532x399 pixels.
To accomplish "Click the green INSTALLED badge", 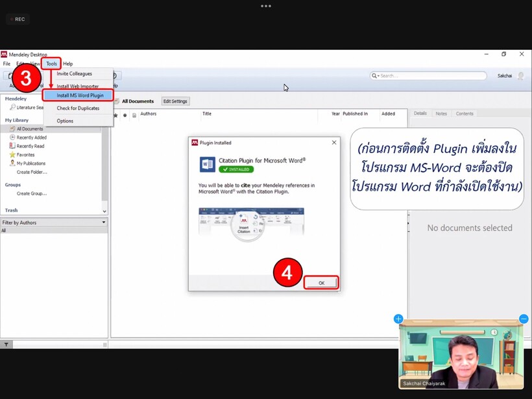I will point(236,169).
